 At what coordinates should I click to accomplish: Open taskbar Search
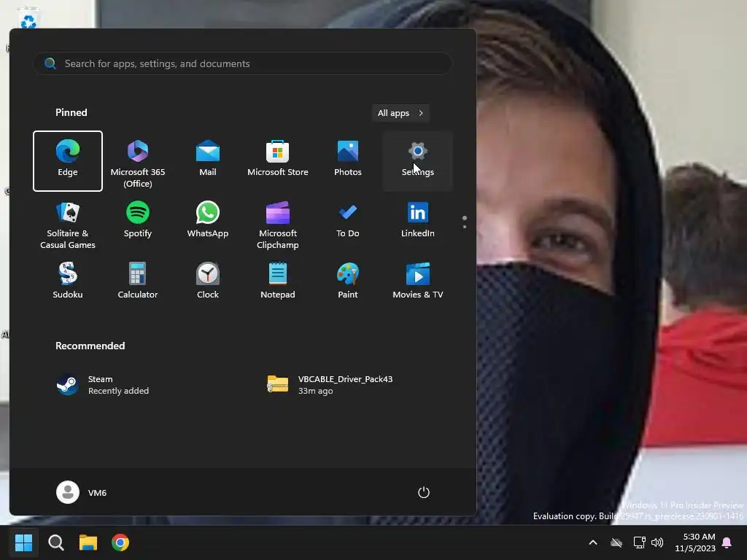[x=55, y=542]
